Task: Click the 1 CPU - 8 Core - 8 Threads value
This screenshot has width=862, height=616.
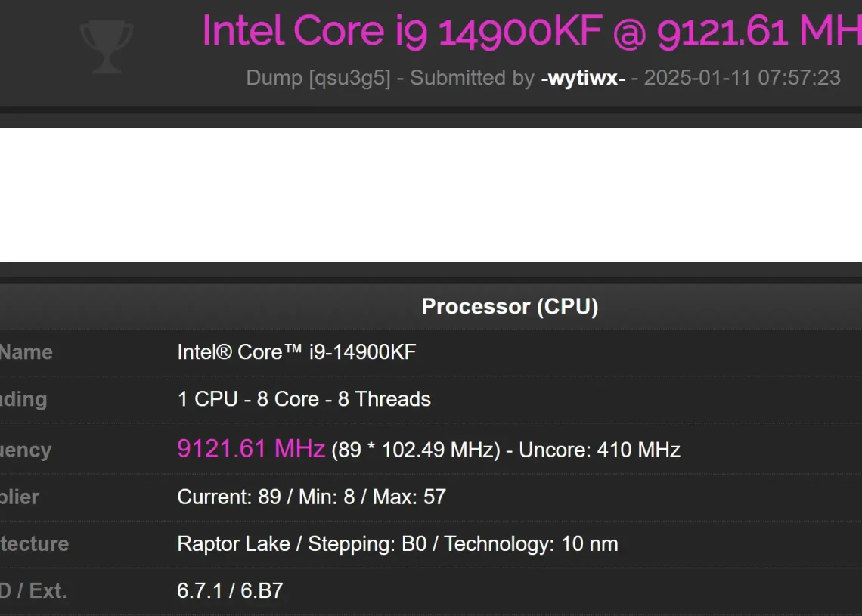Action: pos(304,399)
